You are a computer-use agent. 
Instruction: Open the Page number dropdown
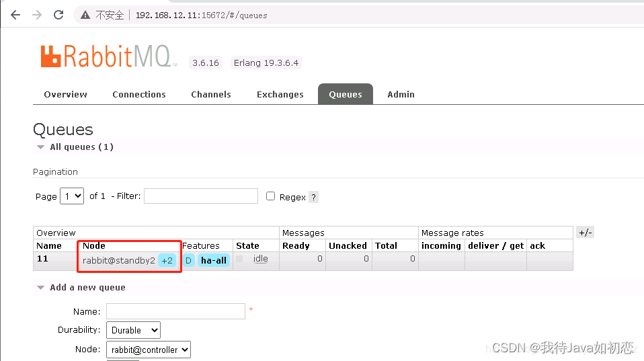[x=72, y=196]
